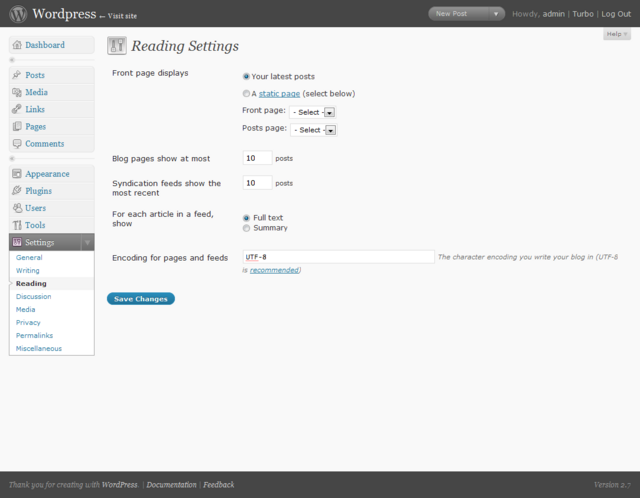This screenshot has width=640, height=498.
Task: Click the Comments bubble icon
Action: (x=17, y=144)
